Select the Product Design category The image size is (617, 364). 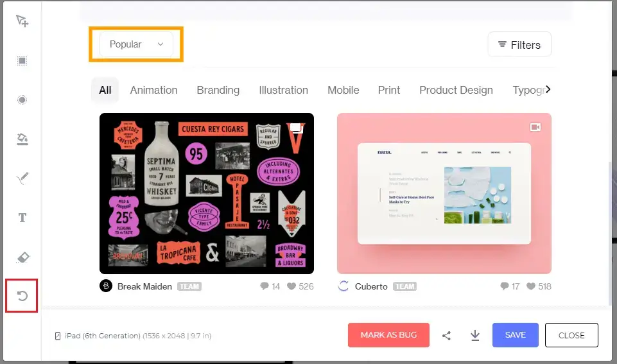click(456, 90)
